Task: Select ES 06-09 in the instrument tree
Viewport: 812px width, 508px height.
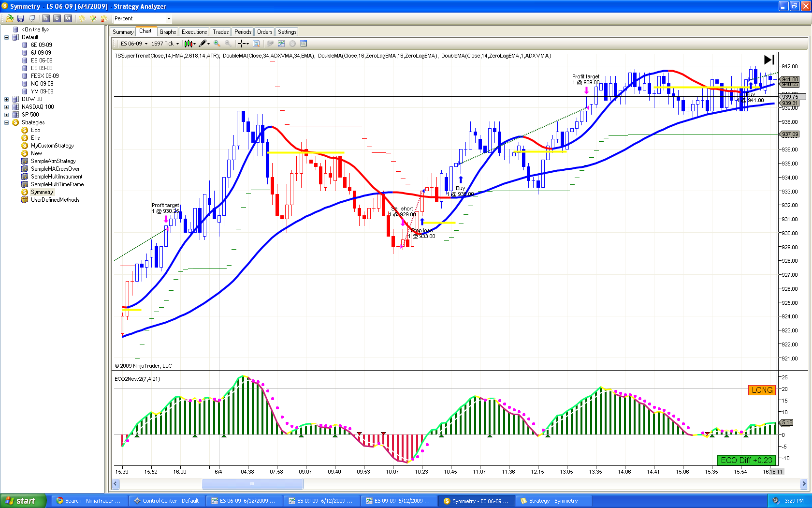Action: [42, 60]
